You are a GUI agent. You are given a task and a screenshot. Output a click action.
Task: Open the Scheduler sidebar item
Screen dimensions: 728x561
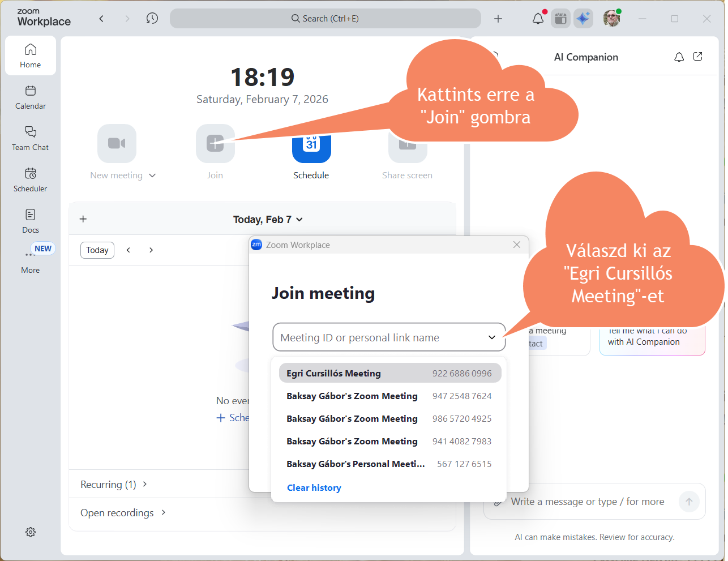pos(31,179)
